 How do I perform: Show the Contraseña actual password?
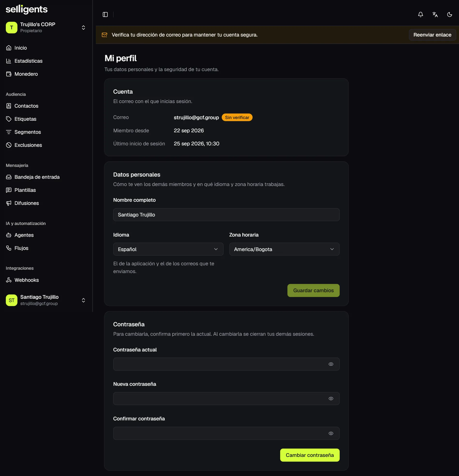click(x=331, y=364)
